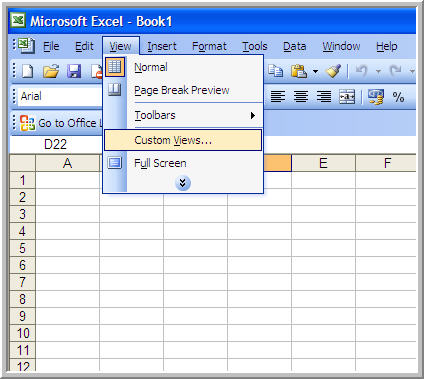Select row 8 header
The width and height of the screenshot is (424, 379).
[x=22, y=299]
